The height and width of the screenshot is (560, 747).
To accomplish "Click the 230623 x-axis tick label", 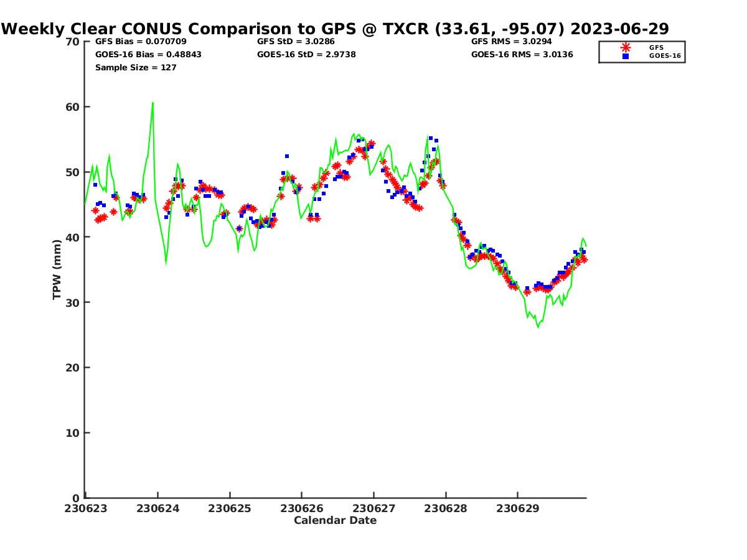I will [x=86, y=508].
